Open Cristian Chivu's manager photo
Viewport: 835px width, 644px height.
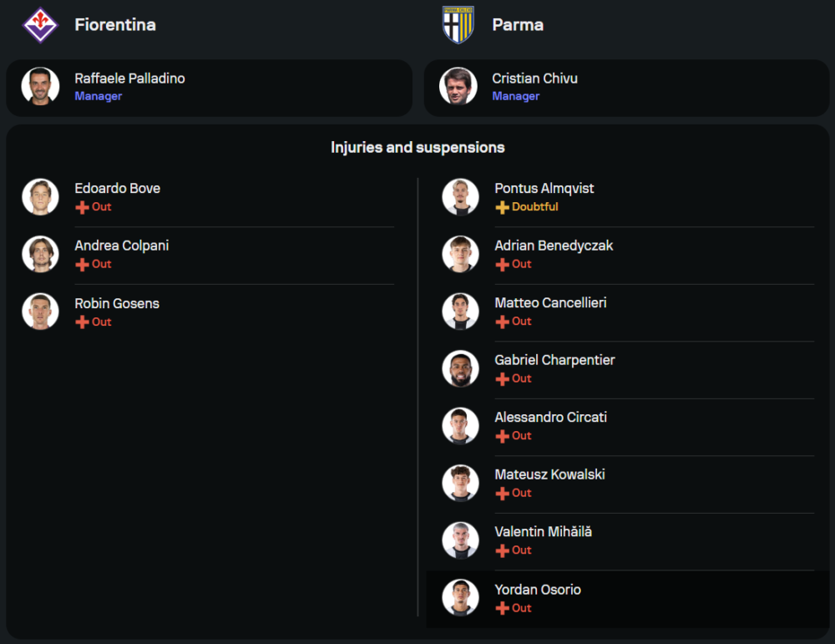coord(458,86)
